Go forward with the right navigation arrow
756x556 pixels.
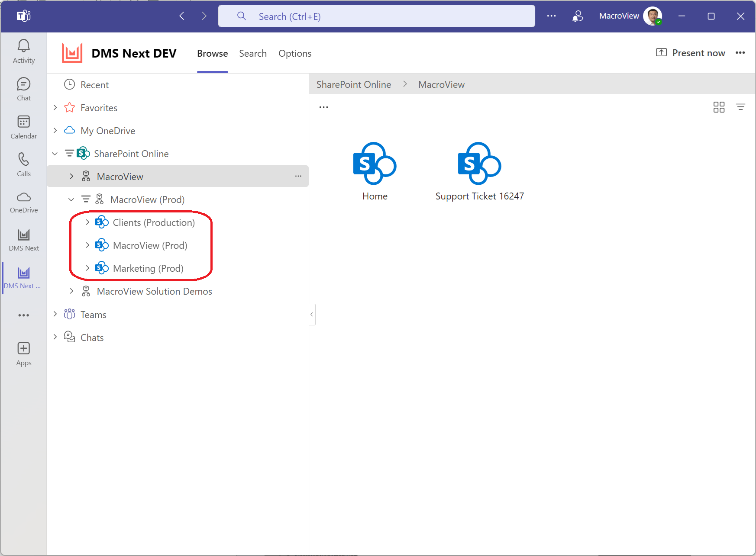click(x=204, y=16)
